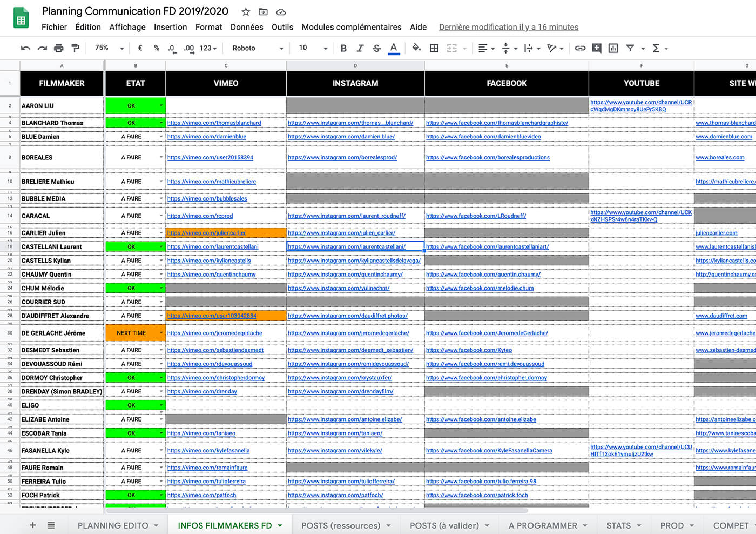
Task: Open the Affichage menu
Action: click(x=127, y=27)
